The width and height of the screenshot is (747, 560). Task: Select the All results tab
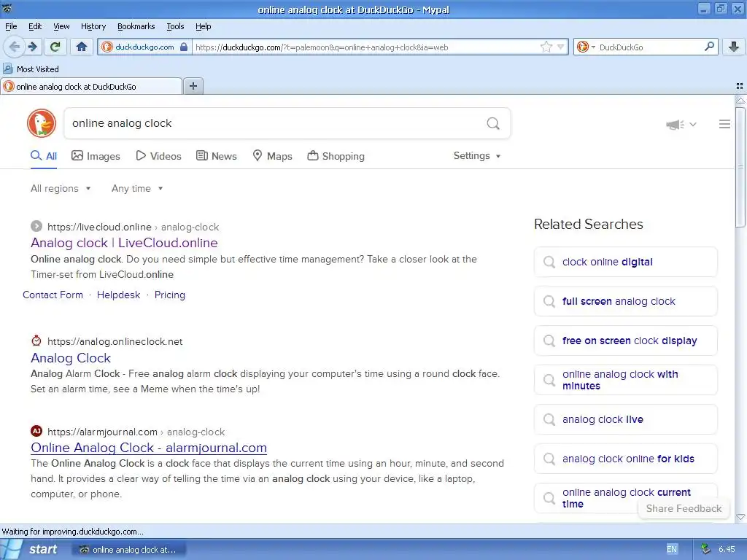(44, 156)
